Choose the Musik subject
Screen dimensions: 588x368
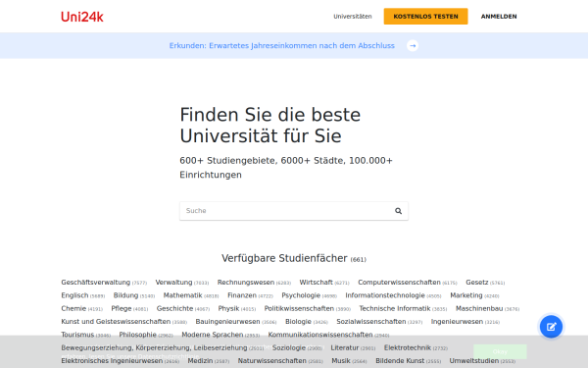coord(341,361)
